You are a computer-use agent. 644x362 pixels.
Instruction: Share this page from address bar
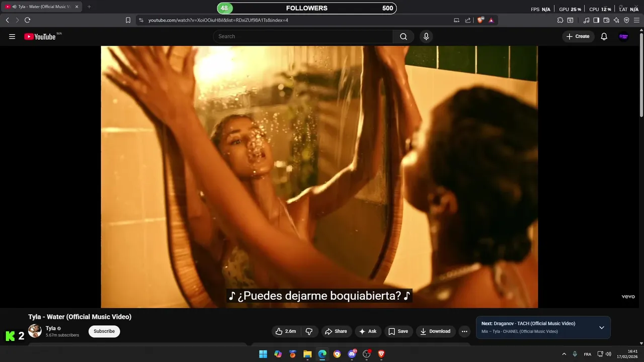(x=468, y=20)
